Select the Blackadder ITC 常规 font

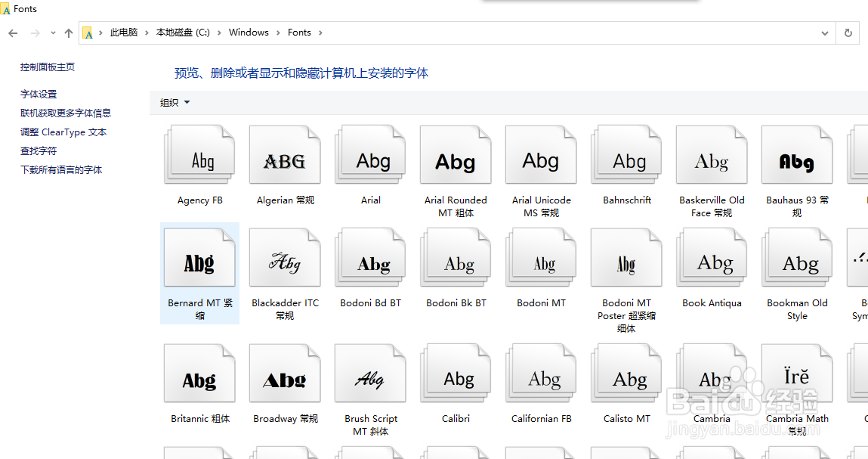[285, 259]
